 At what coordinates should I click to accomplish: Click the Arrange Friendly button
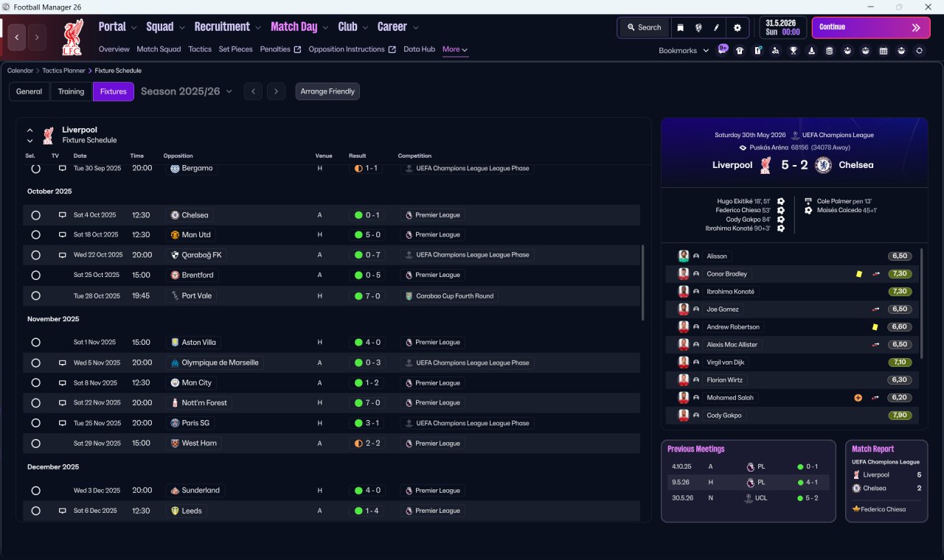[327, 91]
